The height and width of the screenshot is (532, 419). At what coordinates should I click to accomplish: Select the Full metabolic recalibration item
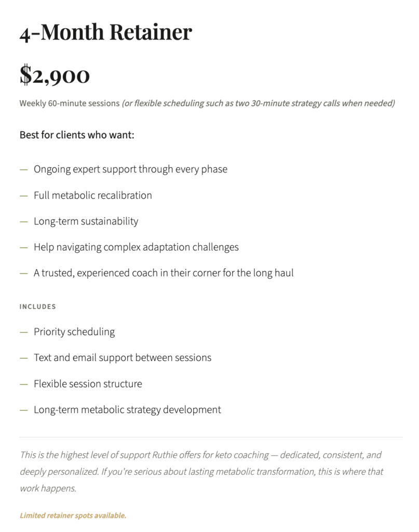pos(93,195)
